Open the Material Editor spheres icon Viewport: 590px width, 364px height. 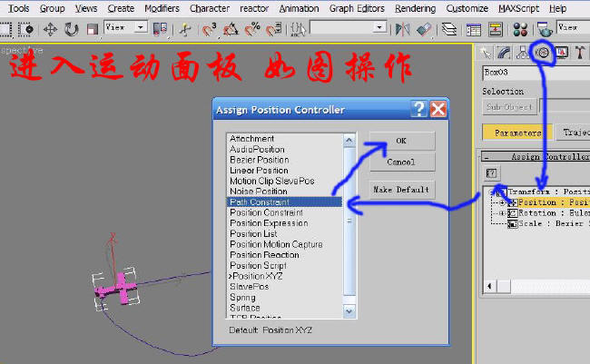520,29
